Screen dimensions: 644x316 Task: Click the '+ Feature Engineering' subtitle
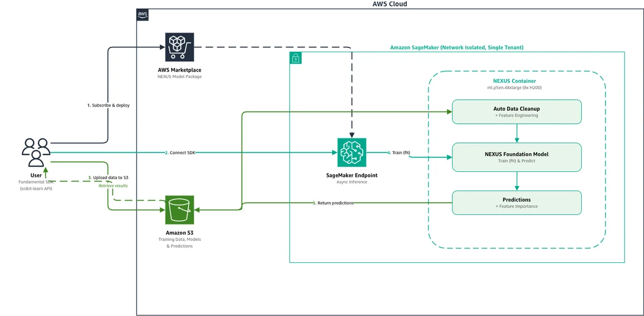[517, 115]
